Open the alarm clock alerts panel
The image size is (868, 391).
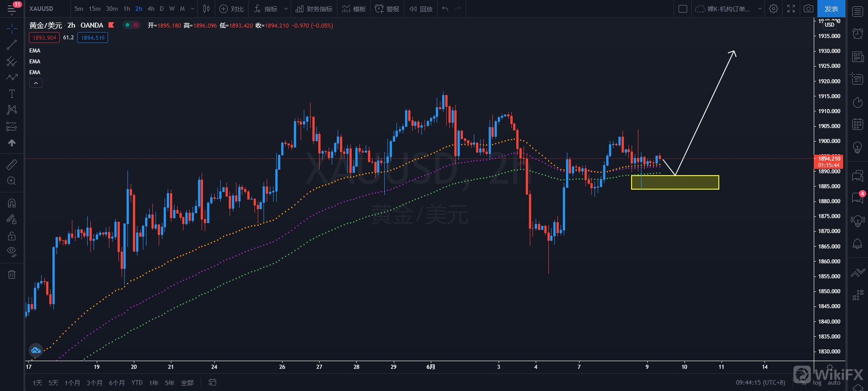pyautogui.click(x=857, y=33)
